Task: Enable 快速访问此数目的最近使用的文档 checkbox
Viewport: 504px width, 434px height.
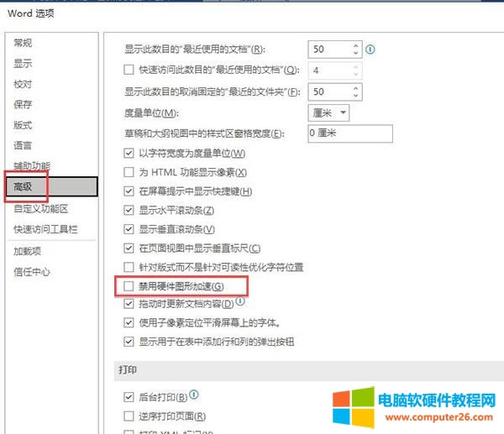Action: pos(129,70)
